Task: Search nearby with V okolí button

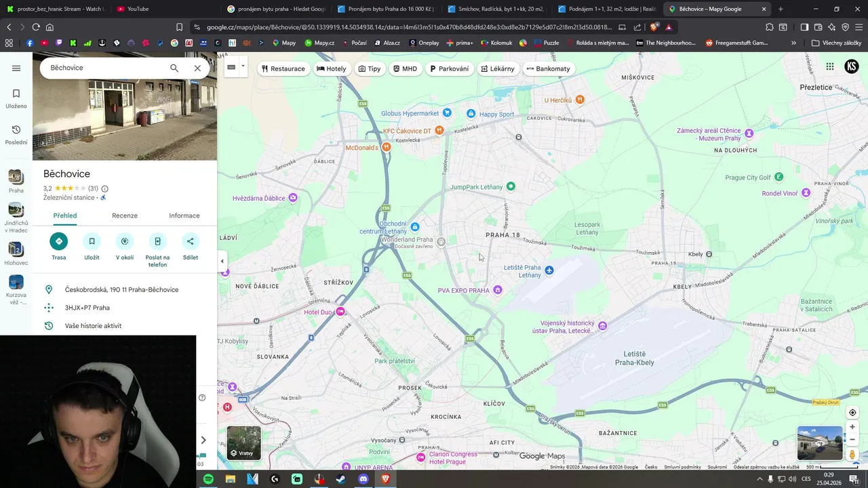Action: (125, 247)
